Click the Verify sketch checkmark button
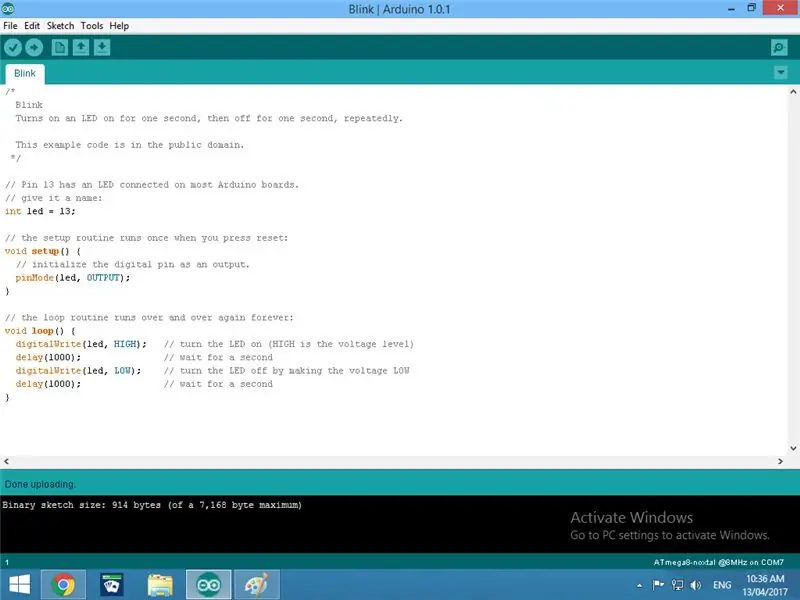This screenshot has height=600, width=800. coord(13,47)
